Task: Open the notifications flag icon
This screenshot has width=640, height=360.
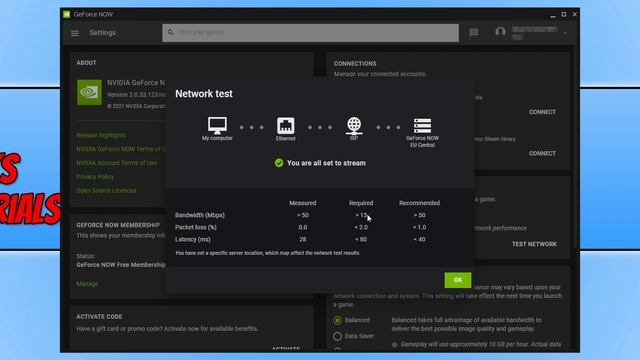Action: (x=473, y=32)
